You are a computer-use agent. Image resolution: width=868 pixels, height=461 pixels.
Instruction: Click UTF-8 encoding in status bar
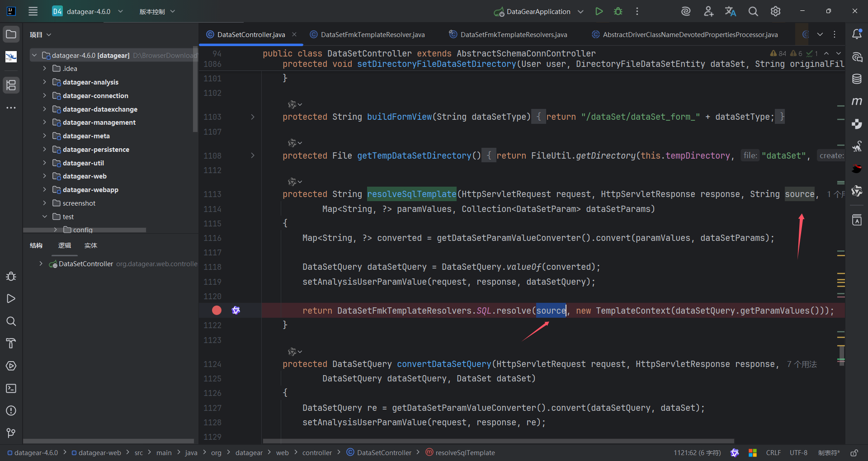pos(798,453)
